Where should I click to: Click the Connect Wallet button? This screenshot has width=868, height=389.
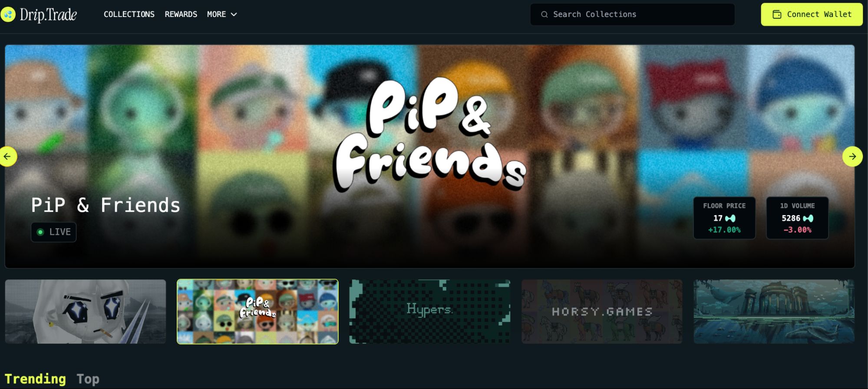point(812,14)
